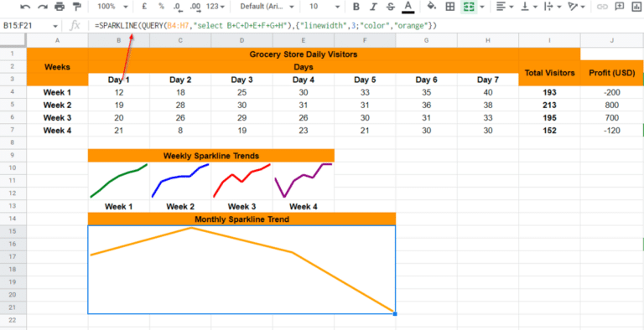Click into the formula bar text
Viewport: 644px width, 330px height.
point(265,26)
